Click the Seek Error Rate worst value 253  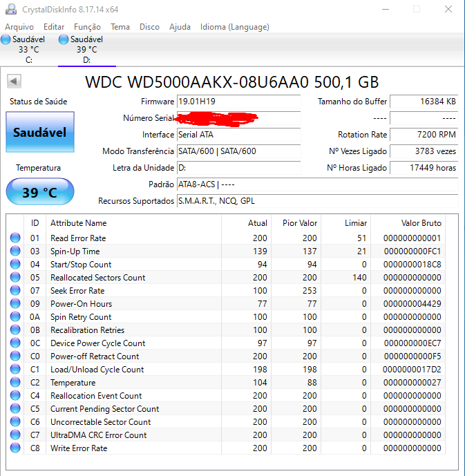310,291
